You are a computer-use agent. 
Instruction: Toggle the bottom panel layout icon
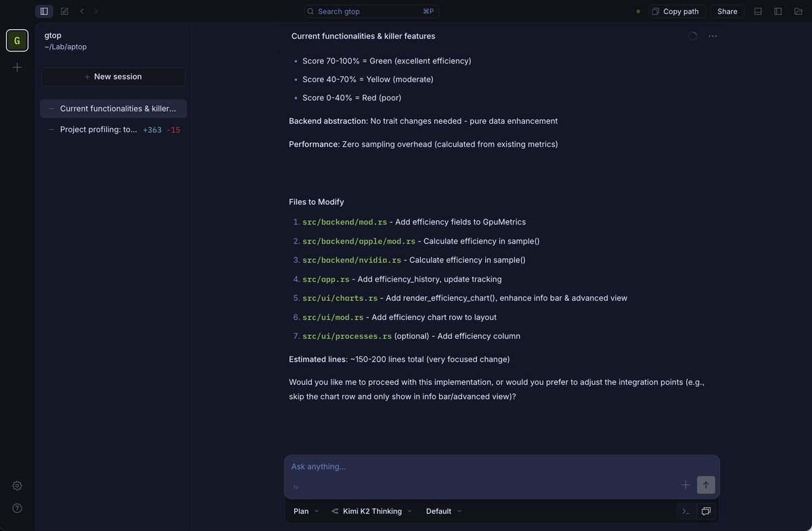[x=758, y=11]
